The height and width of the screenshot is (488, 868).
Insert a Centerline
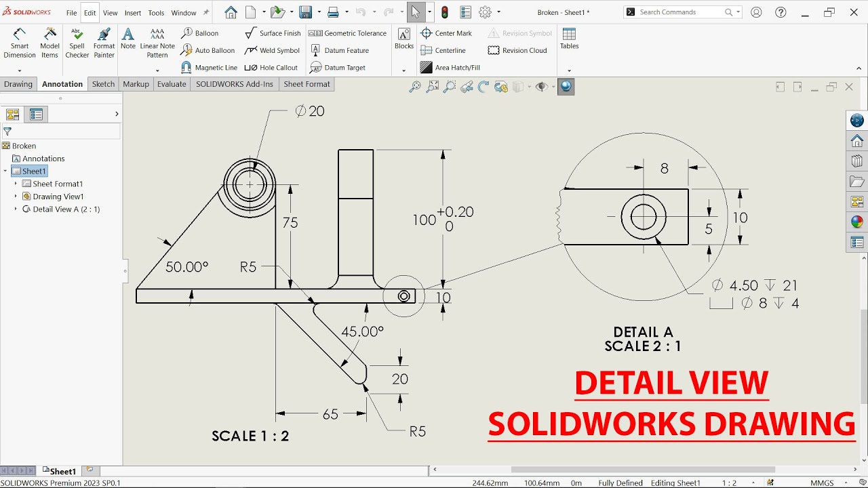pyautogui.click(x=443, y=50)
